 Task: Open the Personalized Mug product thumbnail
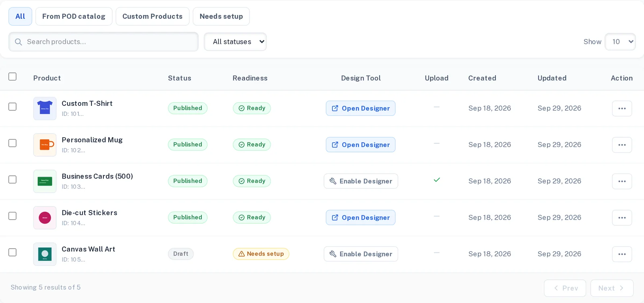[45, 145]
